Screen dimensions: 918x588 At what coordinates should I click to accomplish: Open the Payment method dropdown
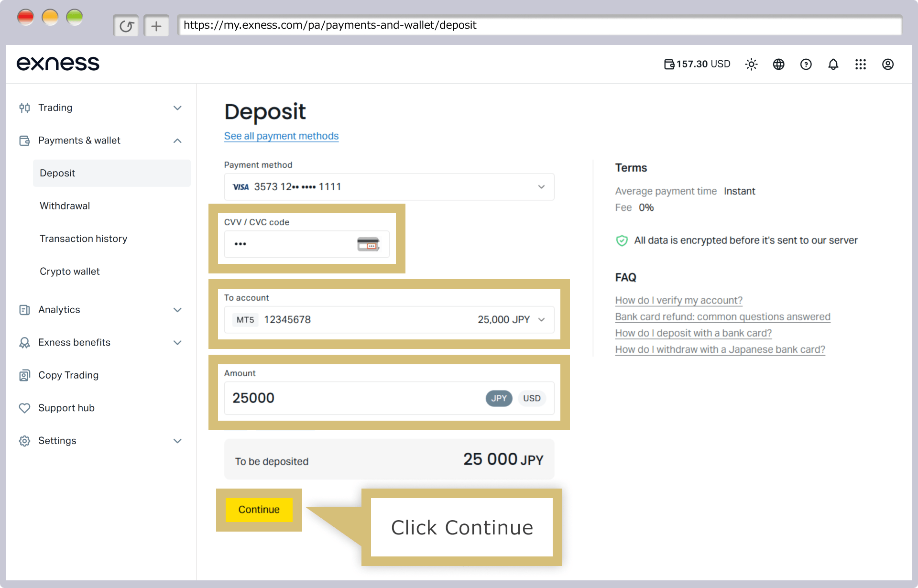click(389, 187)
